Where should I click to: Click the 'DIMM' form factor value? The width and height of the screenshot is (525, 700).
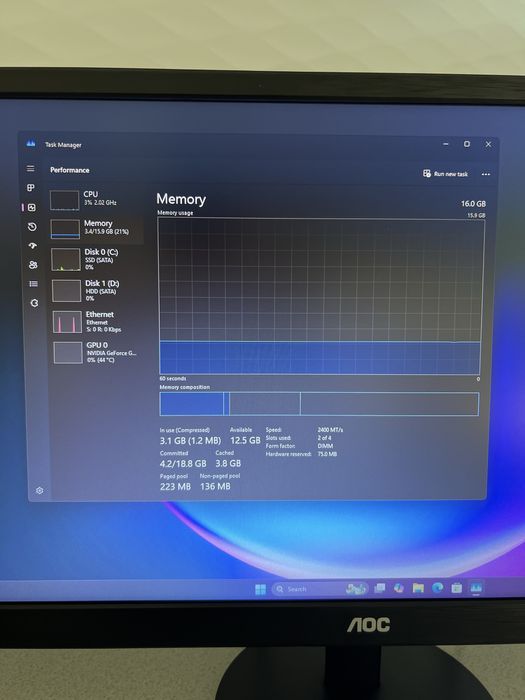325,446
